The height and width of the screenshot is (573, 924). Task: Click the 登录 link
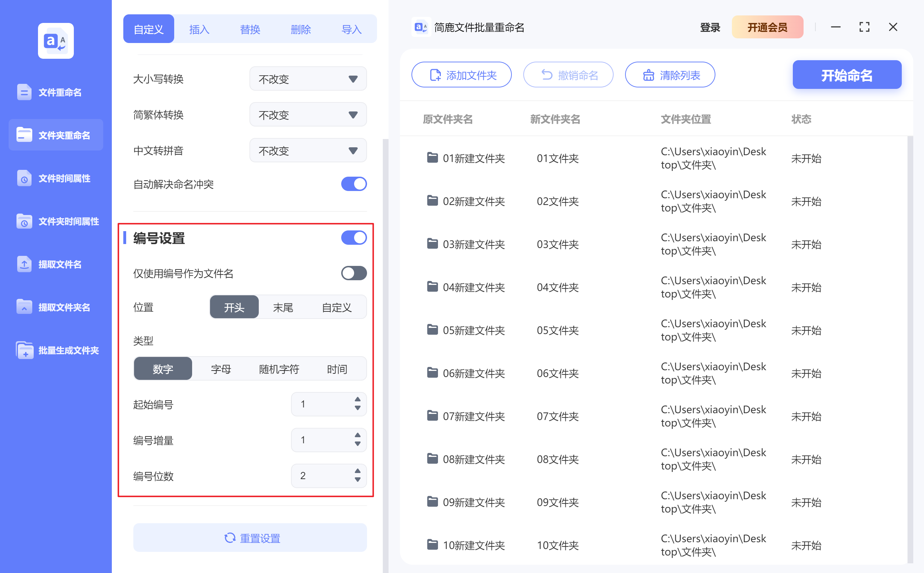tap(709, 27)
